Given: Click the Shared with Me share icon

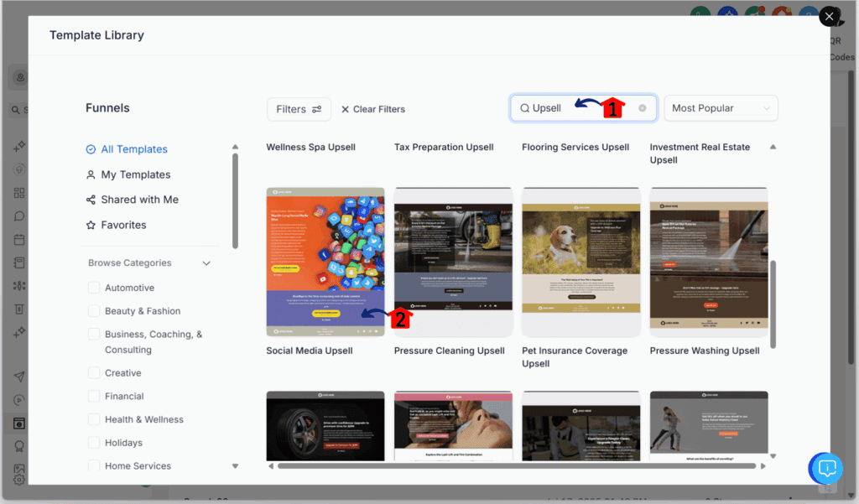Looking at the screenshot, I should tap(91, 200).
